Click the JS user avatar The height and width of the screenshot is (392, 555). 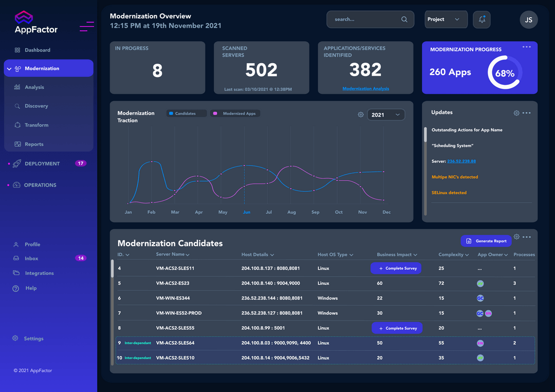529,20
